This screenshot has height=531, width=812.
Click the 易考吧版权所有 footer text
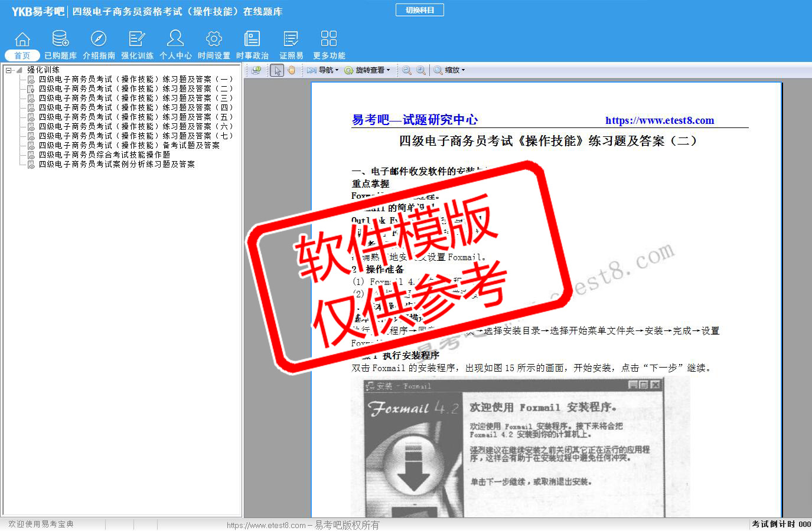click(347, 525)
